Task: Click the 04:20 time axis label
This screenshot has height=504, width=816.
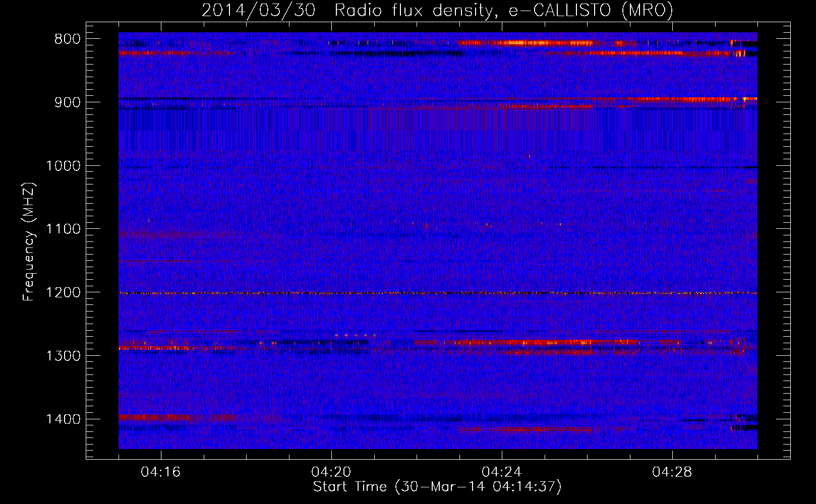Action: tap(331, 472)
